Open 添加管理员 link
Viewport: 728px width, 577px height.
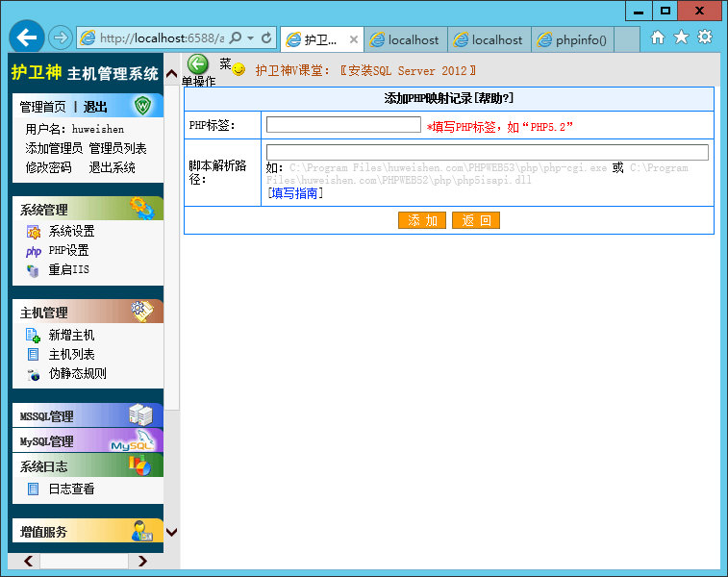click(54, 148)
